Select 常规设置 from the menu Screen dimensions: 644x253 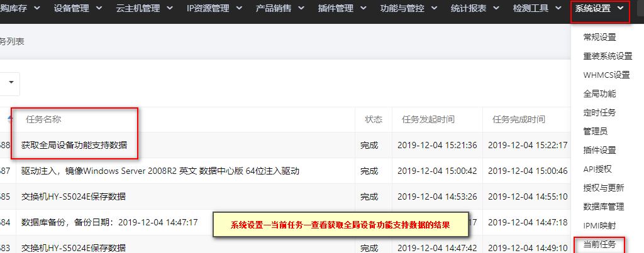(x=599, y=37)
